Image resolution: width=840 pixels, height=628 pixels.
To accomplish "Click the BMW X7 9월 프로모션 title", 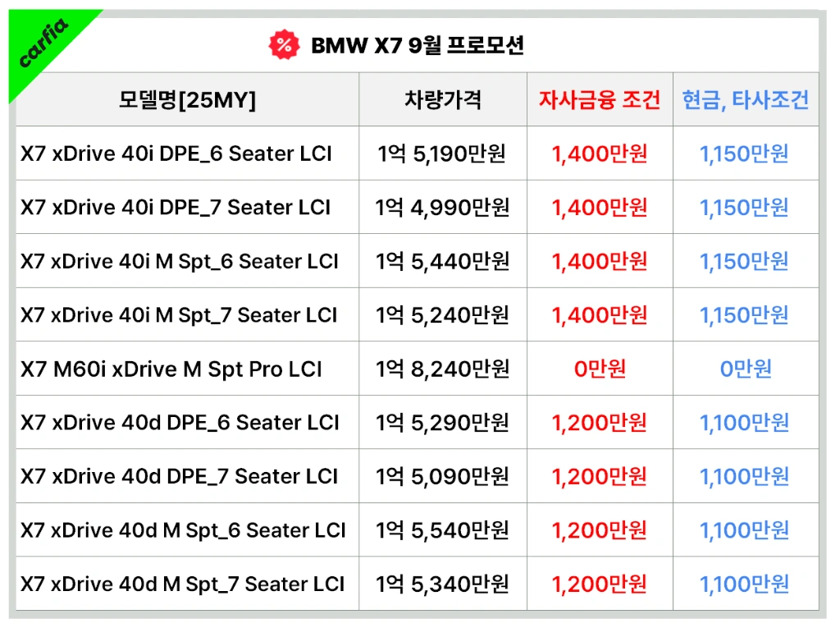I will (x=417, y=45).
